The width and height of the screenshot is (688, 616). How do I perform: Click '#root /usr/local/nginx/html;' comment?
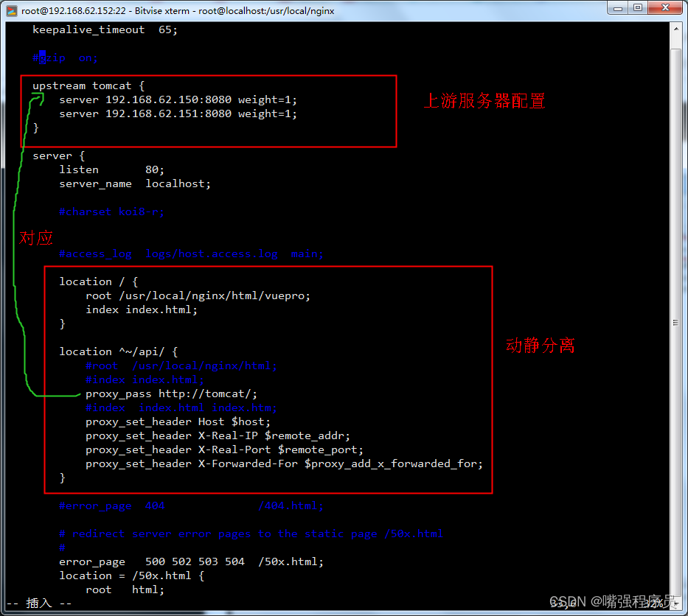pyautogui.click(x=181, y=366)
